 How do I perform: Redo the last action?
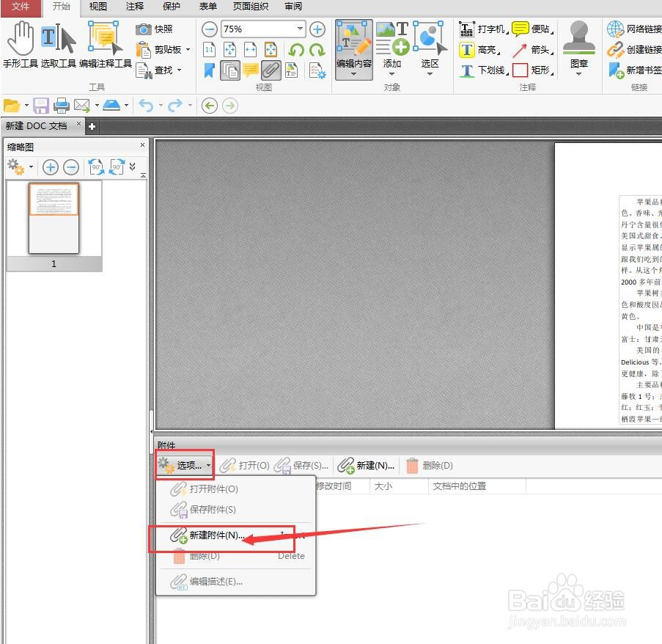click(174, 105)
